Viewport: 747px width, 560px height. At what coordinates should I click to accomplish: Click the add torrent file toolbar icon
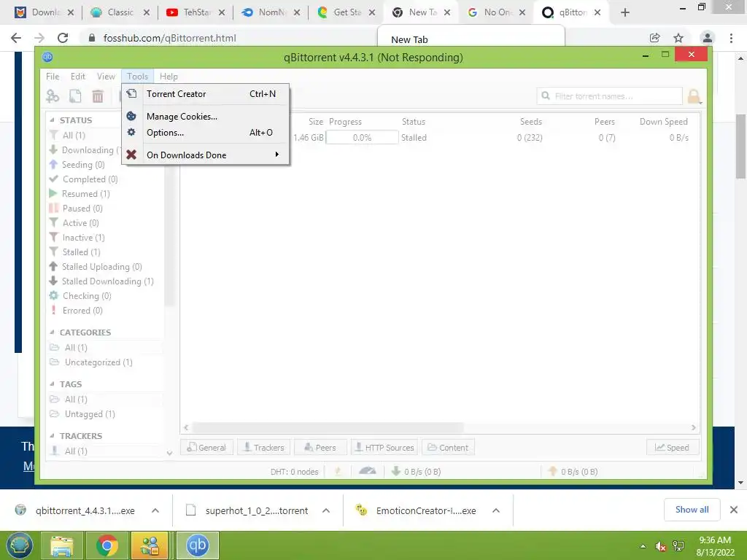[75, 96]
